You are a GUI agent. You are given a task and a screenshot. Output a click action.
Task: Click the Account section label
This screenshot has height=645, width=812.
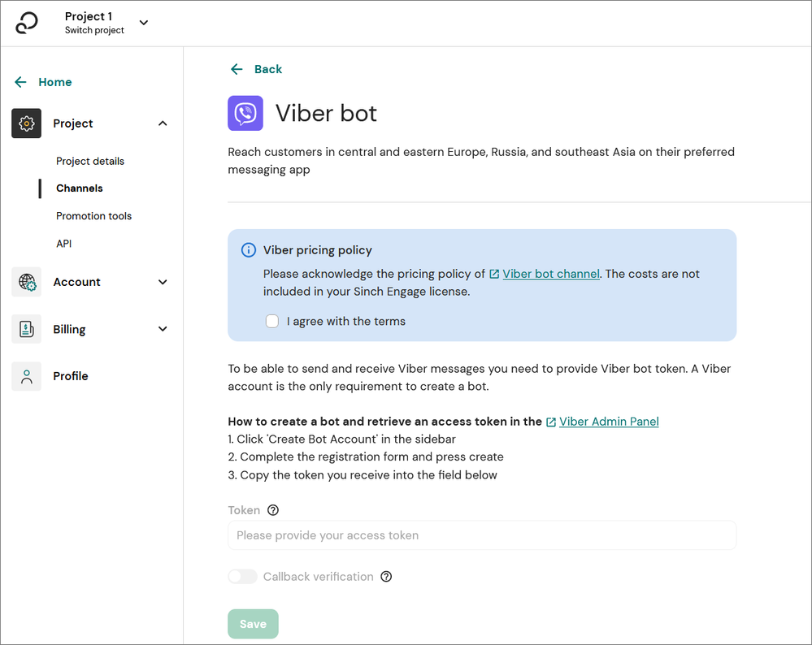pos(76,282)
